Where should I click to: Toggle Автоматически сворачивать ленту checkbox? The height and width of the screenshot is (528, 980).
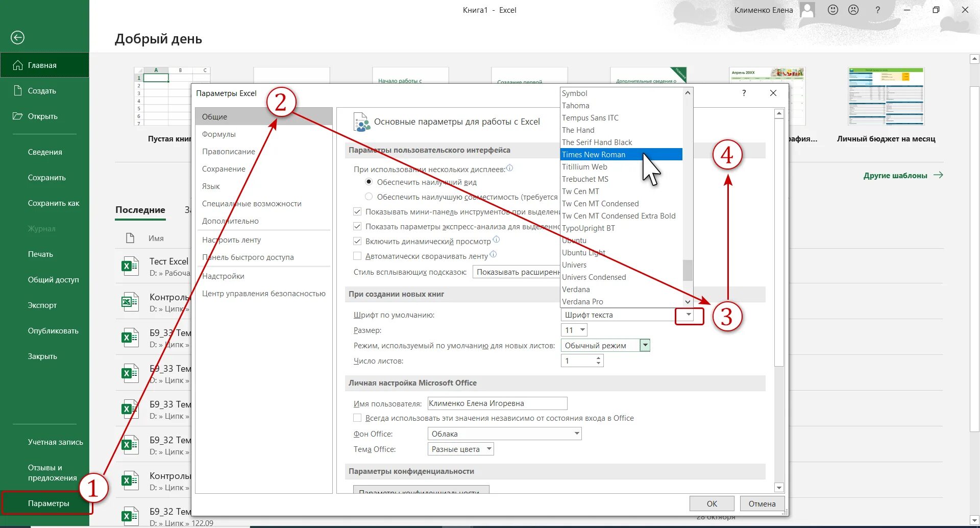pos(357,256)
